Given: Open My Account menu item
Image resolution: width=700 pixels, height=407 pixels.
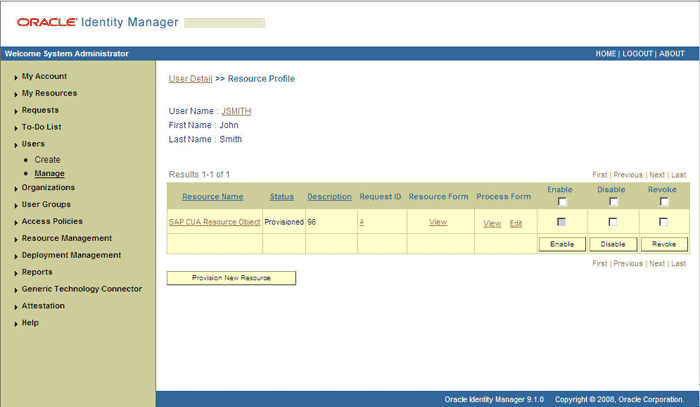Looking at the screenshot, I should click(x=44, y=76).
